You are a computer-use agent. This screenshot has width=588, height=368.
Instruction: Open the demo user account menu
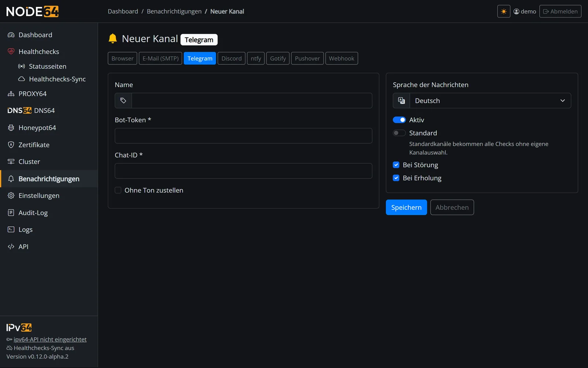coord(525,11)
